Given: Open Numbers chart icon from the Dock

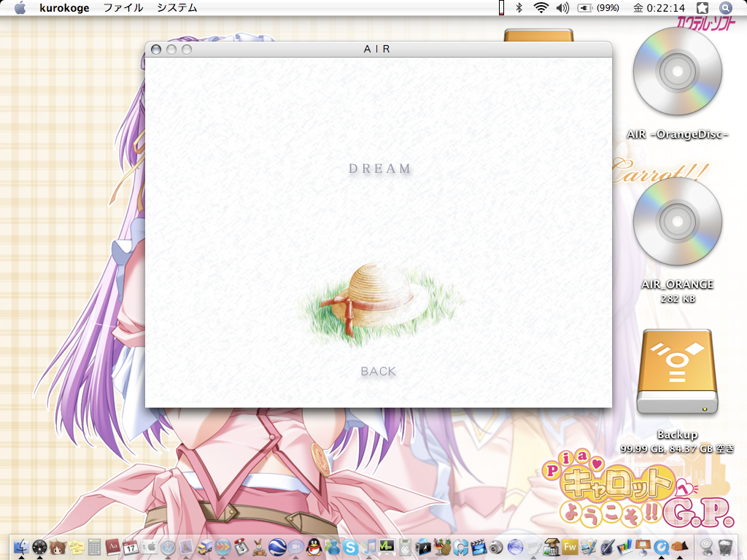Looking at the screenshot, I should [x=625, y=547].
